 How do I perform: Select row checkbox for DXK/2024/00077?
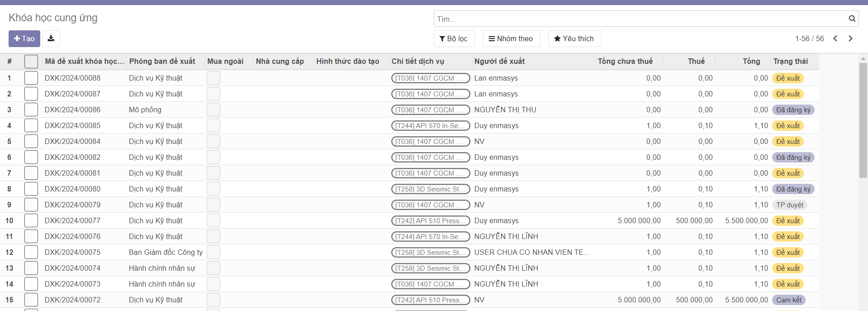point(31,220)
